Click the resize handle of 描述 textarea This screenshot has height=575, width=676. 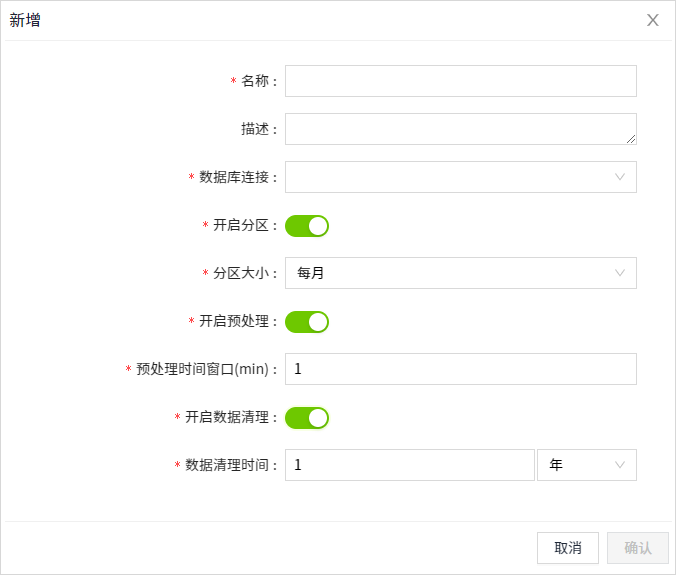(631, 139)
